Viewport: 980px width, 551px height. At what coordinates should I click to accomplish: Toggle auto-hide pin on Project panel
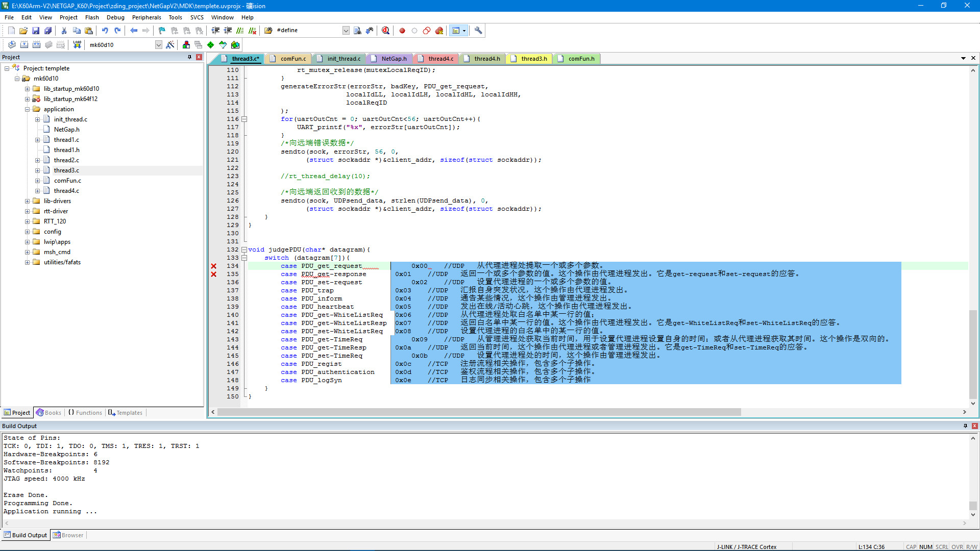point(190,57)
